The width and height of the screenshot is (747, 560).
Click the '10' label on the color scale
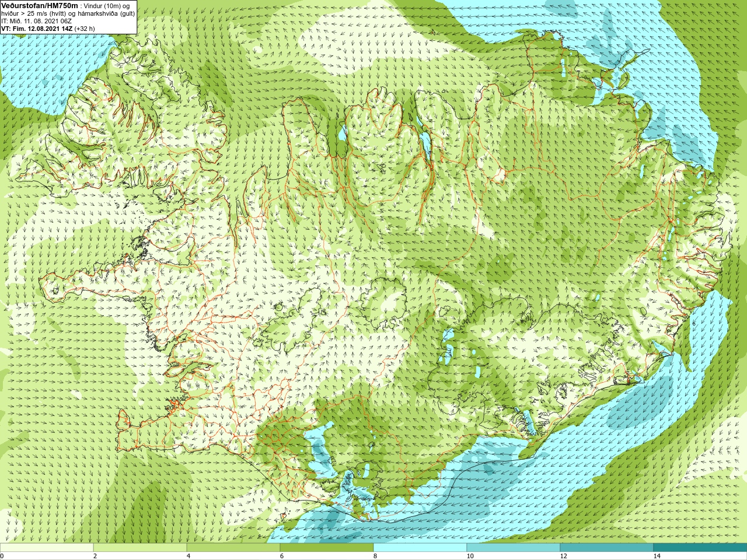pos(470,556)
